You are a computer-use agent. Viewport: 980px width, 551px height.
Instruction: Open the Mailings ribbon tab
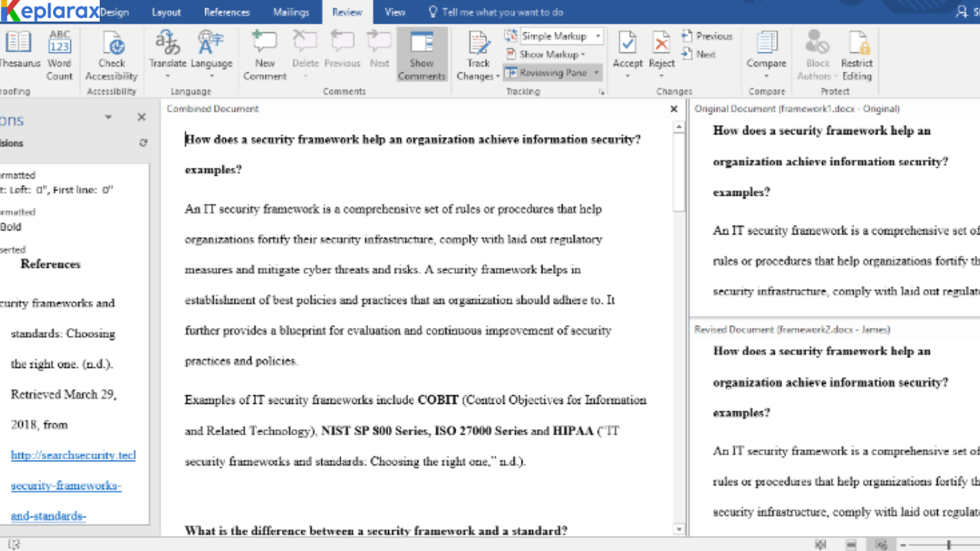(291, 11)
